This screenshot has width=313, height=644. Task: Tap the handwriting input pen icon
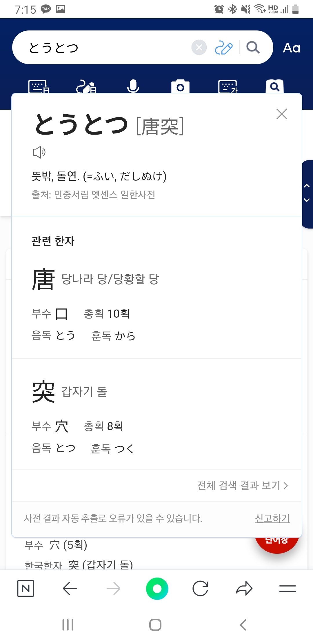(x=223, y=48)
